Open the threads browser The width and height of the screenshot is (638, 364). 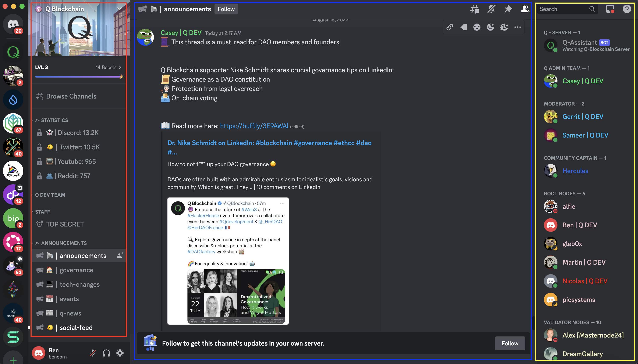475,9
